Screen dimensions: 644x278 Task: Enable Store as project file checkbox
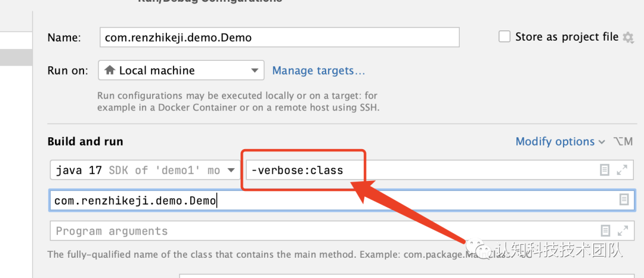point(504,37)
